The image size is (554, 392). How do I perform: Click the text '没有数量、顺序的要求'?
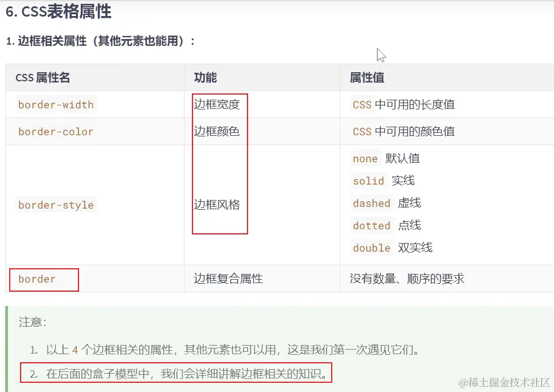tap(407, 279)
